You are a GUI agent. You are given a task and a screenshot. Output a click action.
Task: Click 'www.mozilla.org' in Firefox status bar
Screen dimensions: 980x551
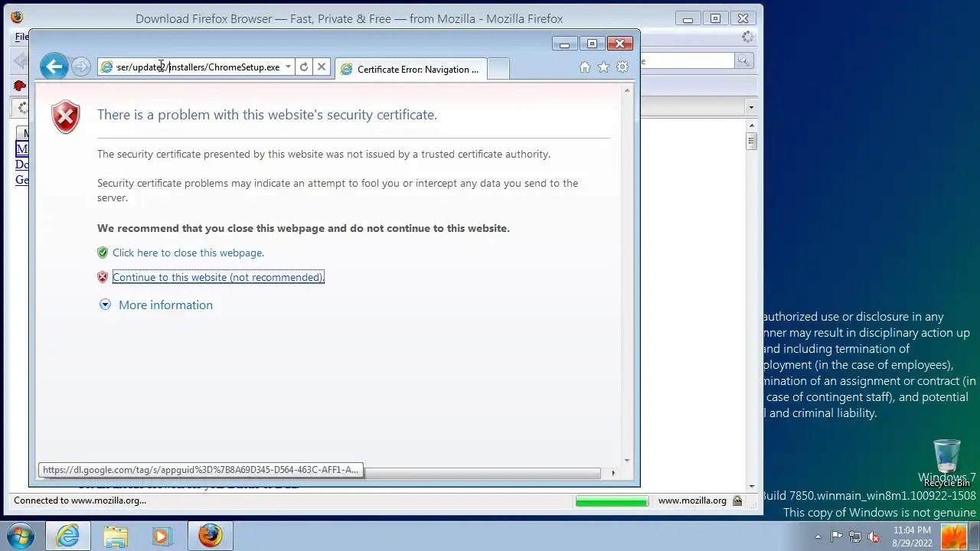click(692, 500)
